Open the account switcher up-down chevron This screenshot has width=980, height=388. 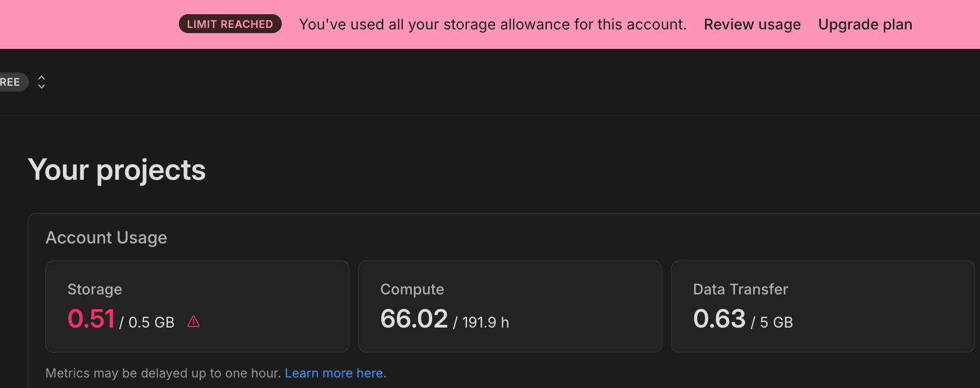[42, 82]
